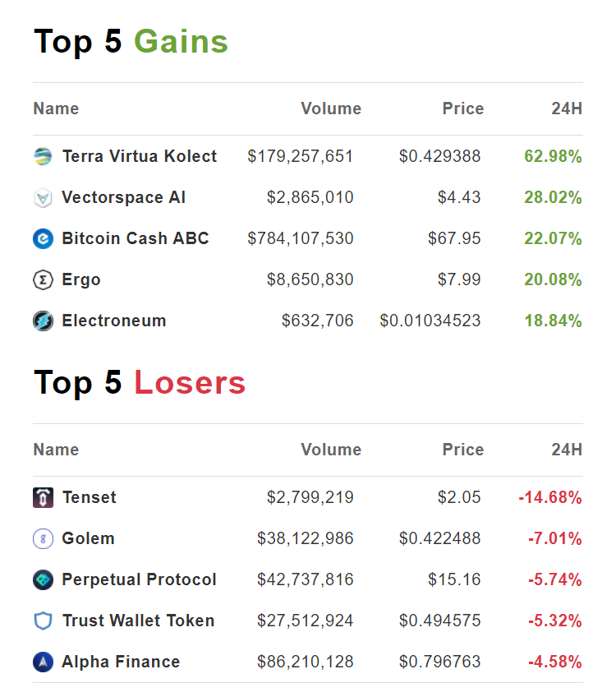Click Vectorspace AI's 28.02% gain value

point(553,198)
